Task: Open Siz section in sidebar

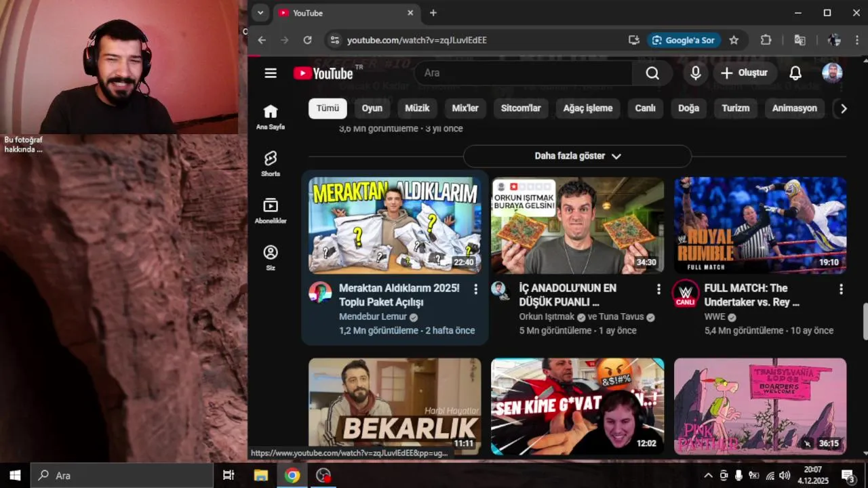Action: point(271,258)
